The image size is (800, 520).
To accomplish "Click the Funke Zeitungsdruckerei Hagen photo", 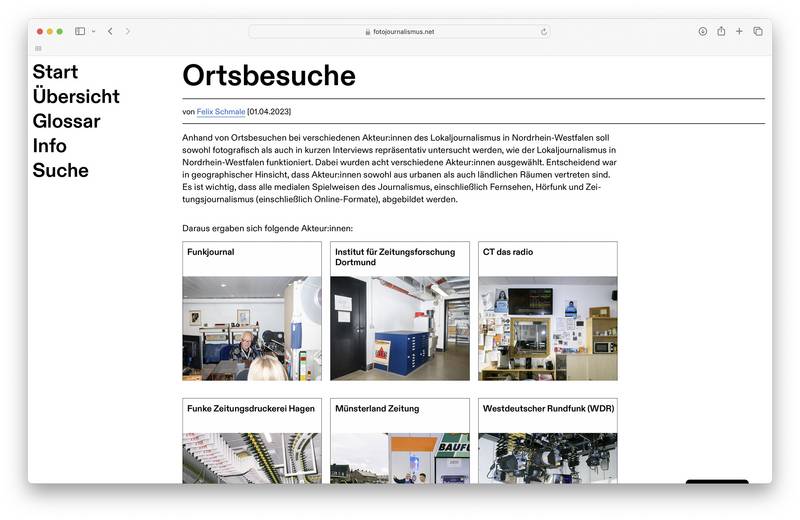I will point(252,458).
